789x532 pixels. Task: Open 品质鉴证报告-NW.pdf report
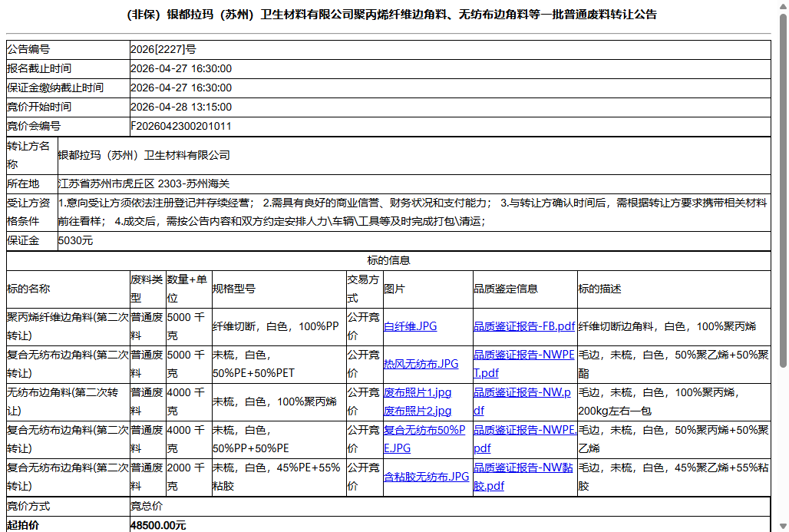pyautogui.click(x=523, y=401)
